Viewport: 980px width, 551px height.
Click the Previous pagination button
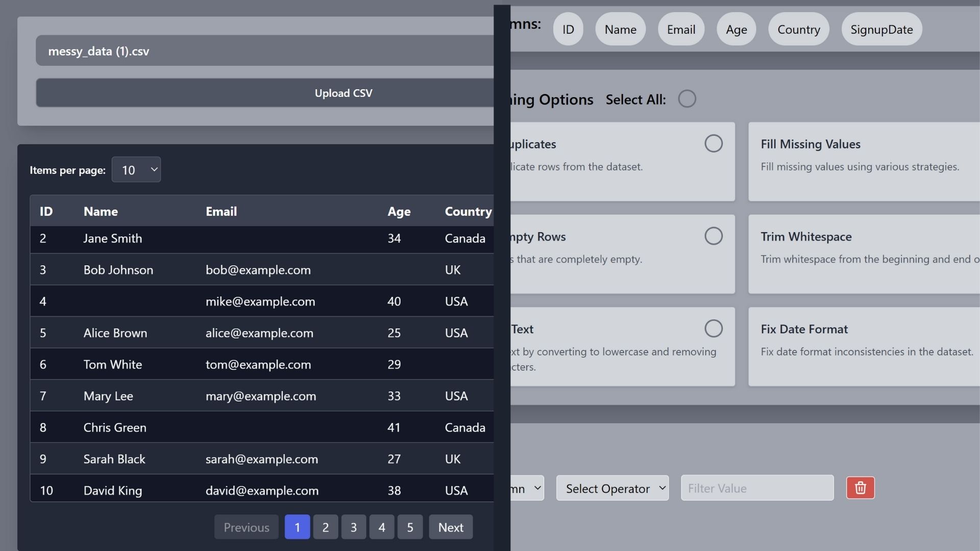point(246,527)
